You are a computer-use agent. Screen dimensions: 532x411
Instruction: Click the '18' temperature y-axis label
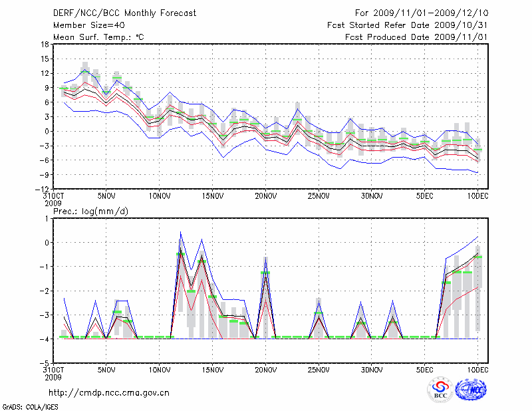coord(44,45)
